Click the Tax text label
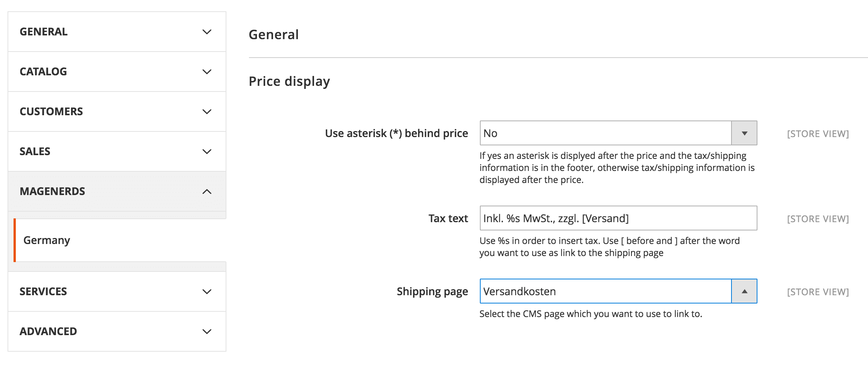This screenshot has height=366, width=868. click(x=448, y=218)
